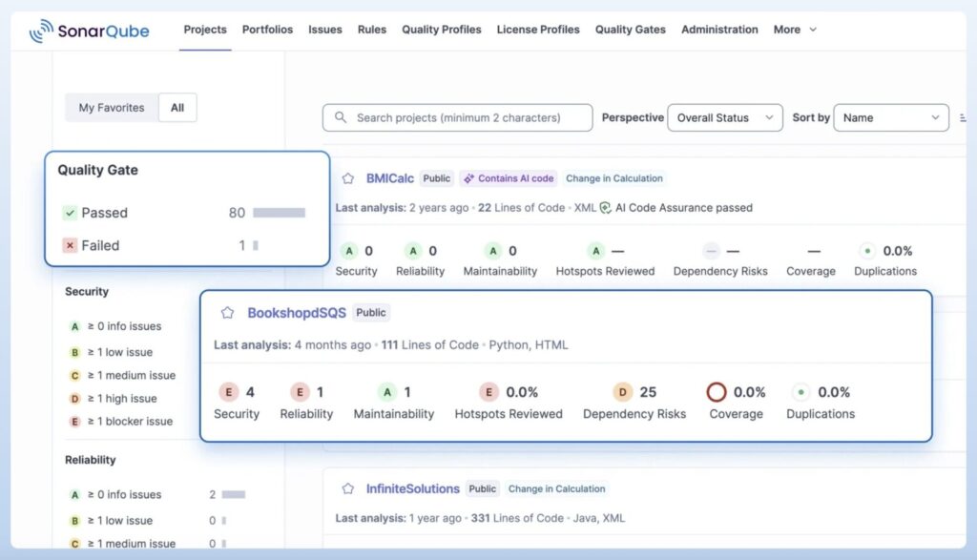Click the InfiniteSolutions star icon

(348, 488)
